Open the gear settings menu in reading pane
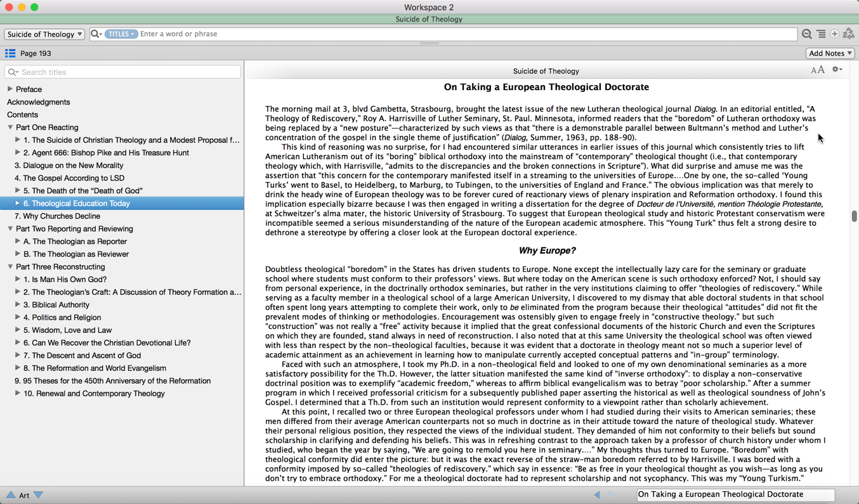The height and width of the screenshot is (504, 859). click(837, 70)
